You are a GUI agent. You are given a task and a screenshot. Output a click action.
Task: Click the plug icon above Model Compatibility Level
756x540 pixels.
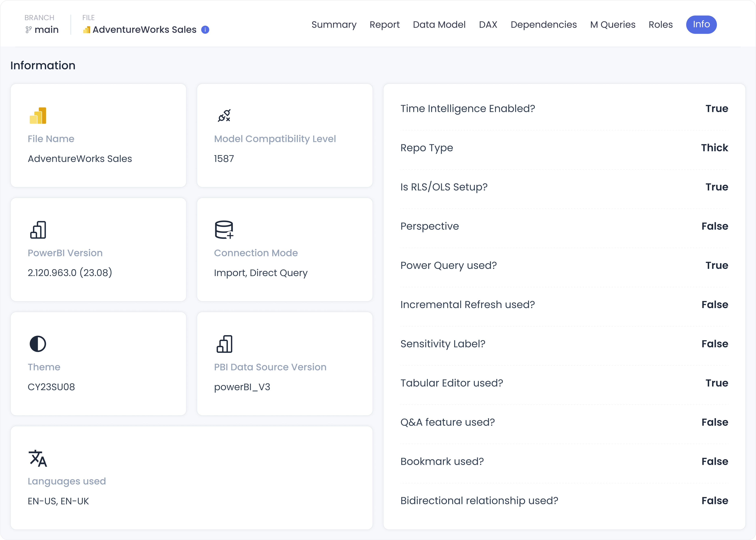[x=224, y=115]
